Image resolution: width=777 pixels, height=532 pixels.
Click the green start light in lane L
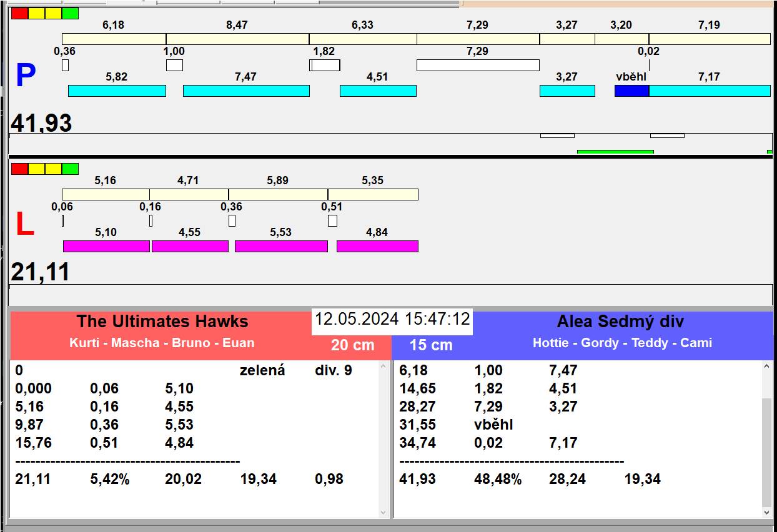click(71, 169)
